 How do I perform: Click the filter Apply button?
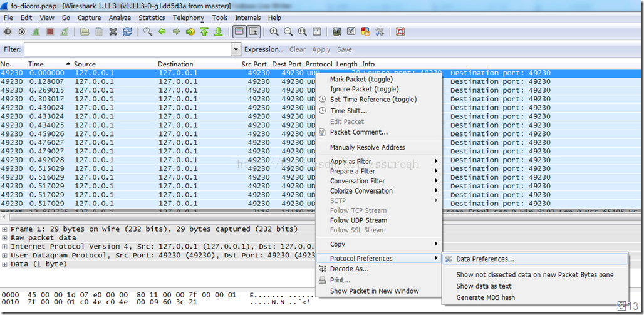click(x=321, y=49)
